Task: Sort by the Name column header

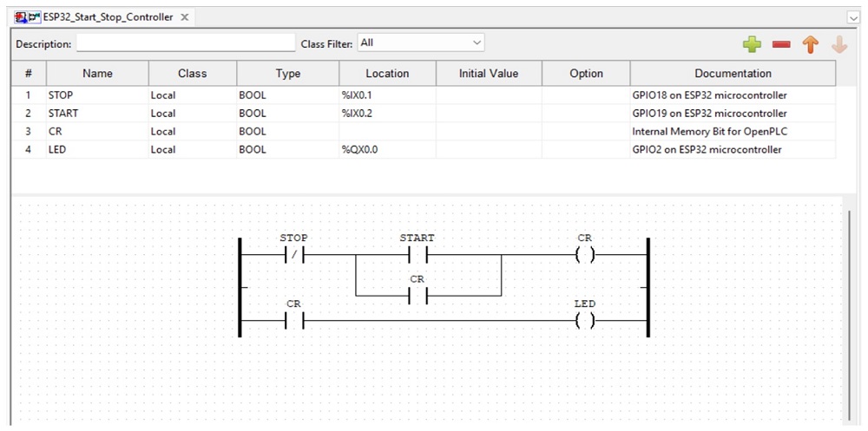Action: [x=97, y=74]
